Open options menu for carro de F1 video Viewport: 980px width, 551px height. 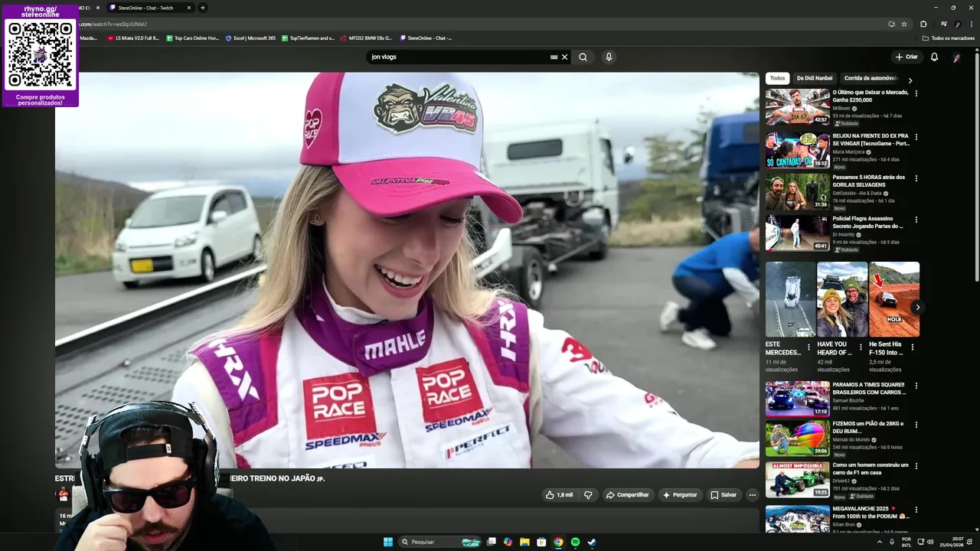pos(916,466)
